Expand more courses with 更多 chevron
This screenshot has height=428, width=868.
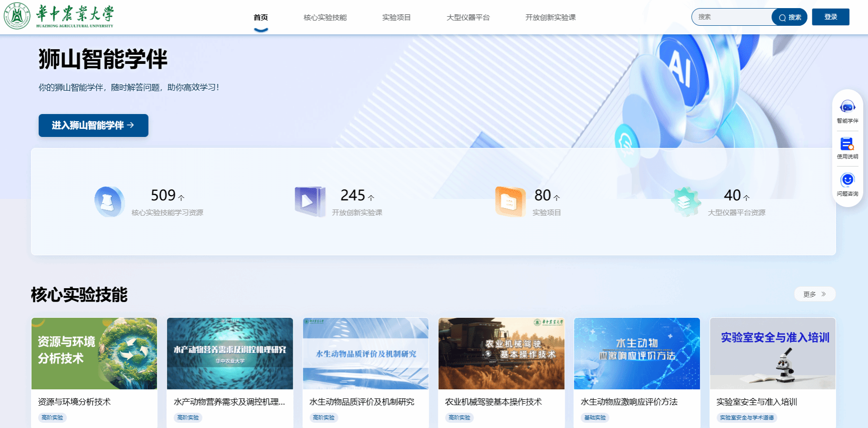(815, 294)
